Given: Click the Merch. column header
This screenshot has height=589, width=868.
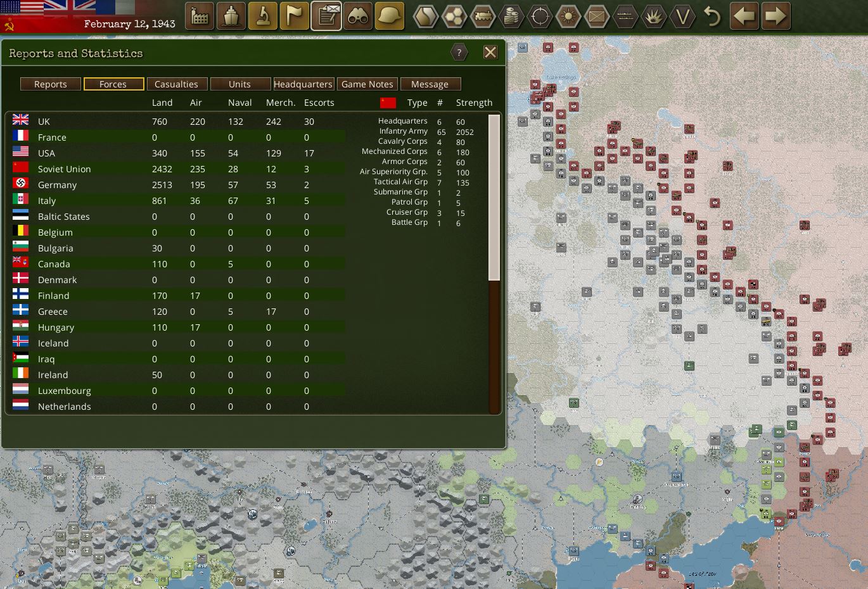Looking at the screenshot, I should [x=281, y=103].
